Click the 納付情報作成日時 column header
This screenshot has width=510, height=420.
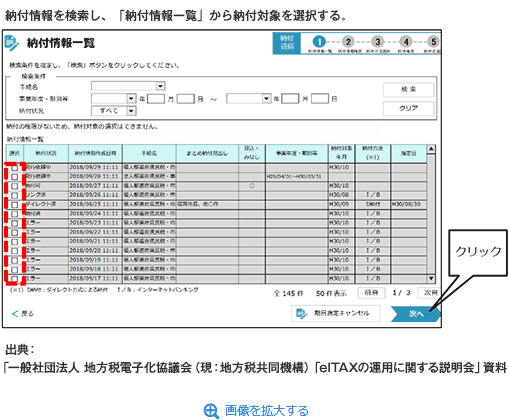95,153
